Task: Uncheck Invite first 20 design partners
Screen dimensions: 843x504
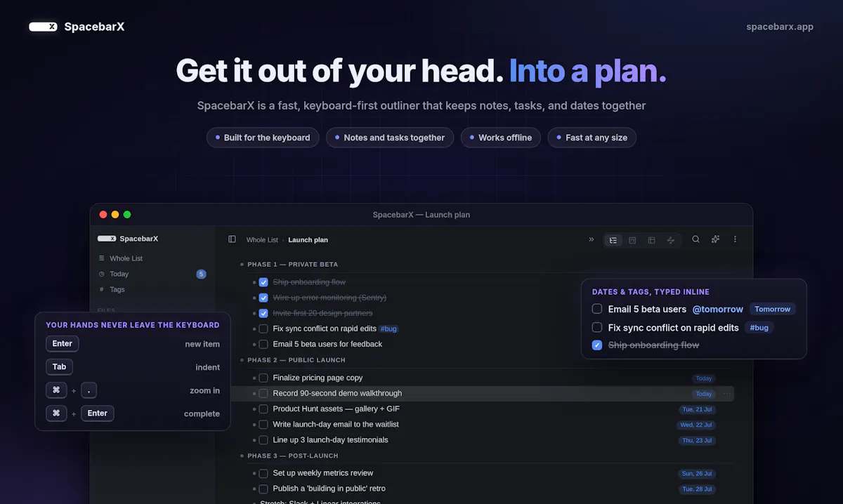Action: click(x=263, y=313)
